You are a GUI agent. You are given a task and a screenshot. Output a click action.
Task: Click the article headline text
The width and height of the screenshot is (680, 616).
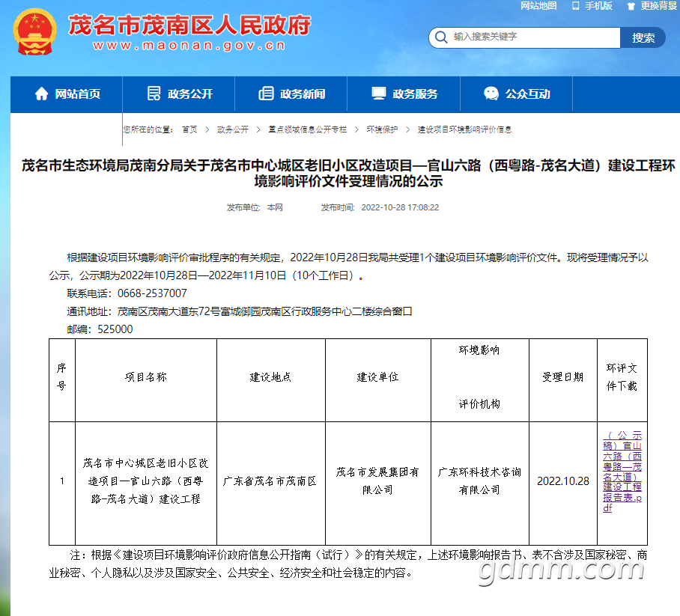(348, 173)
